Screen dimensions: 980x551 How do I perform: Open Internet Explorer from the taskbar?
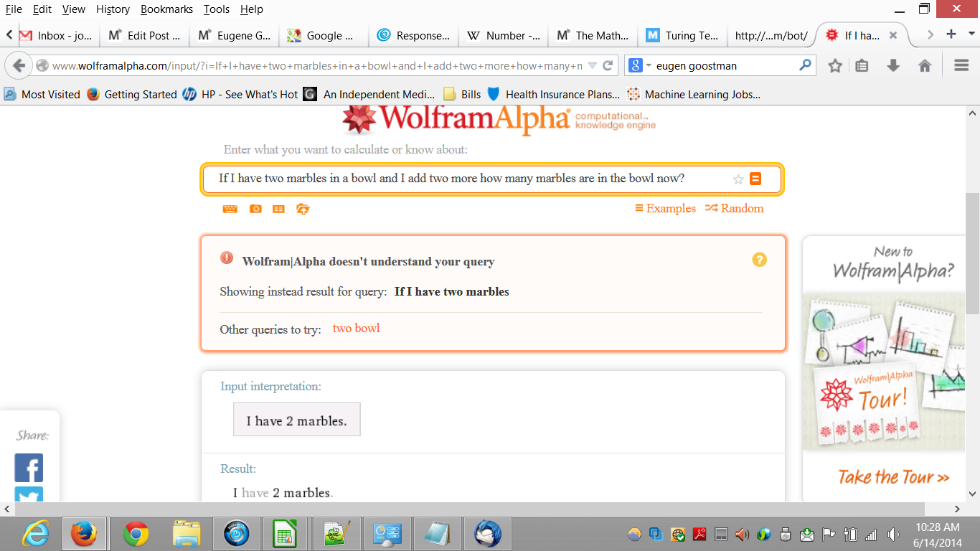(x=35, y=534)
